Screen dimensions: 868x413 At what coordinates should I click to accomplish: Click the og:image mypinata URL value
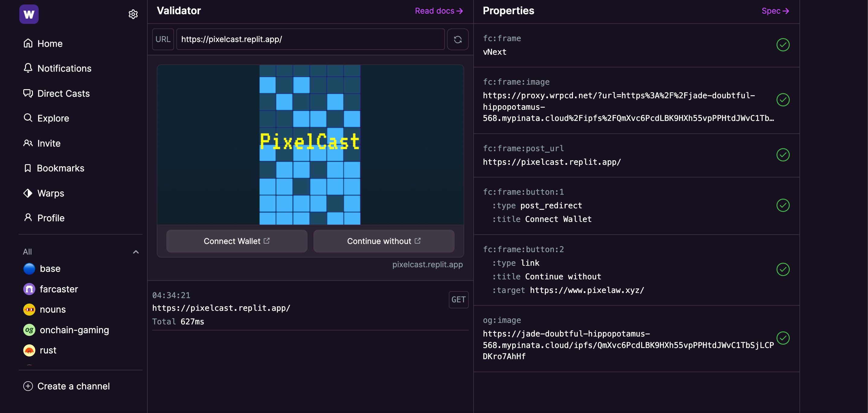pos(628,345)
